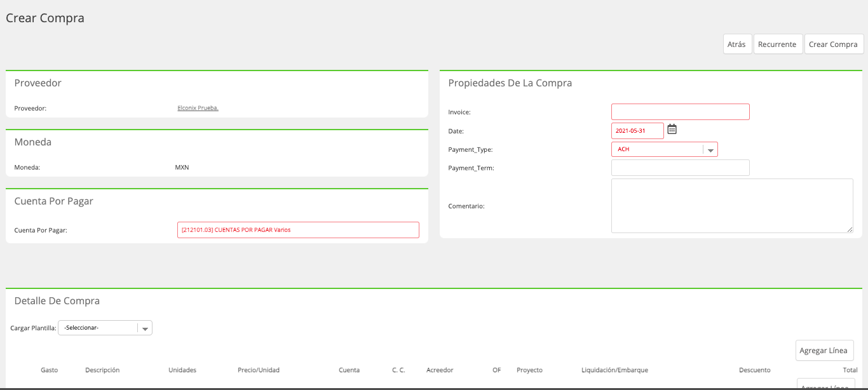This screenshot has height=390, width=868.
Task: Click the Atrás button
Action: coord(736,44)
